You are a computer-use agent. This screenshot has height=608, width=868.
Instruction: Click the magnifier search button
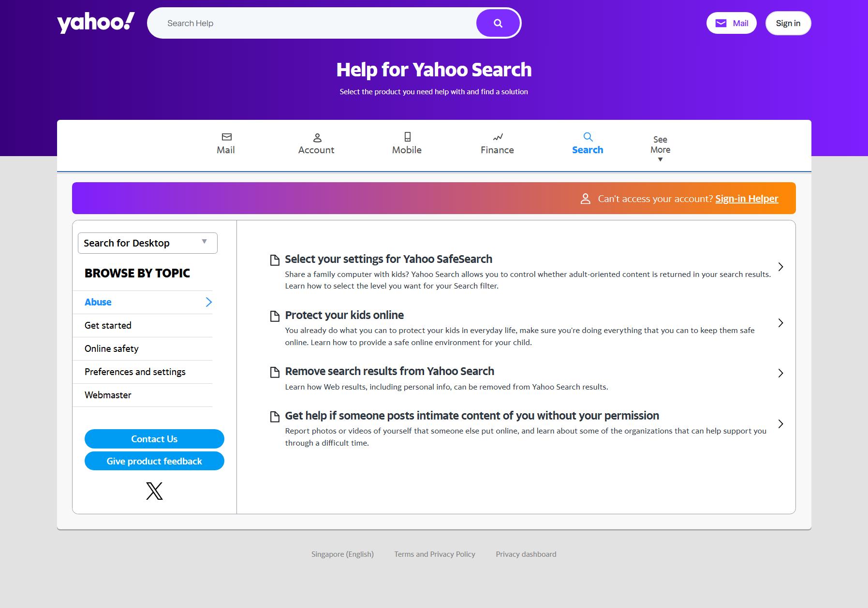coord(498,23)
